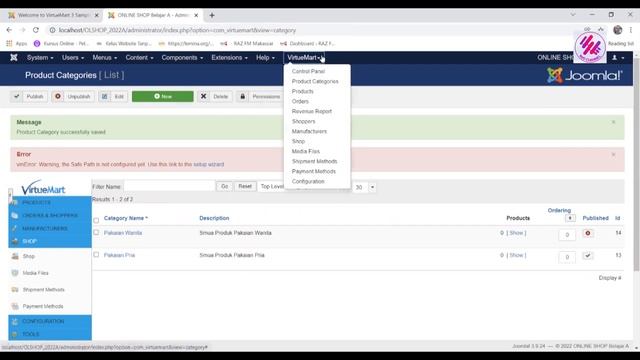640x360 pixels.
Task: Click the Publish toolbar button
Action: 29,96
